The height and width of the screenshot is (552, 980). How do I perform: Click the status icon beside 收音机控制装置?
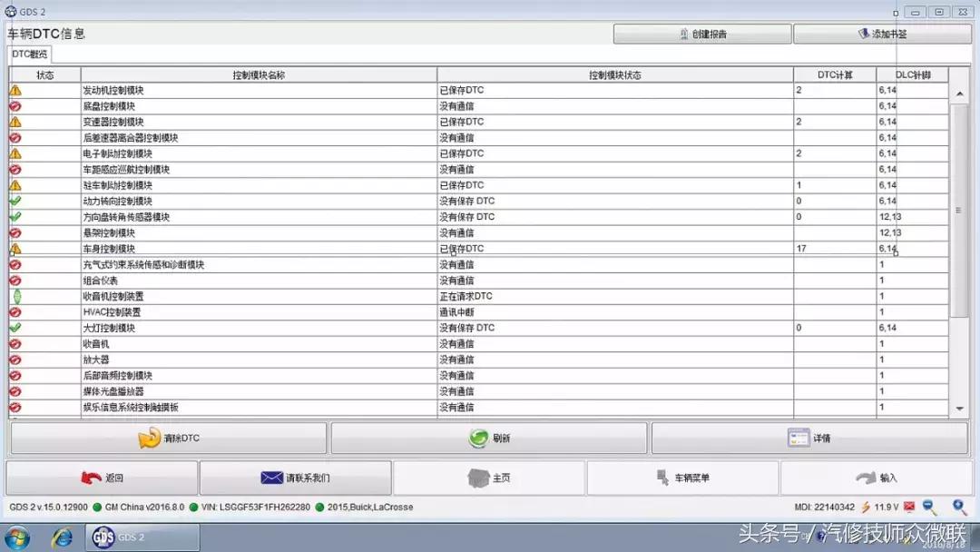pyautogui.click(x=16, y=296)
